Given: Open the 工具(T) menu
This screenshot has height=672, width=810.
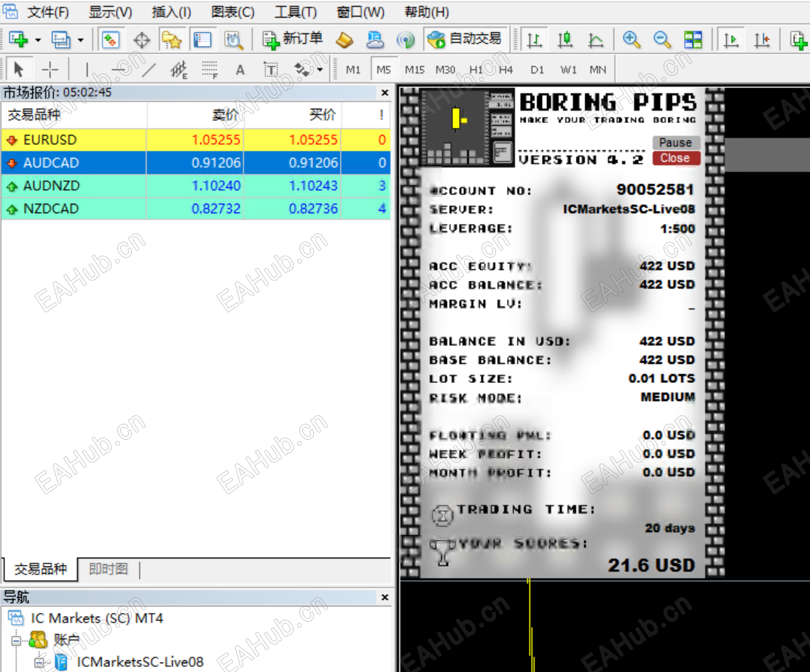Looking at the screenshot, I should point(296,12).
